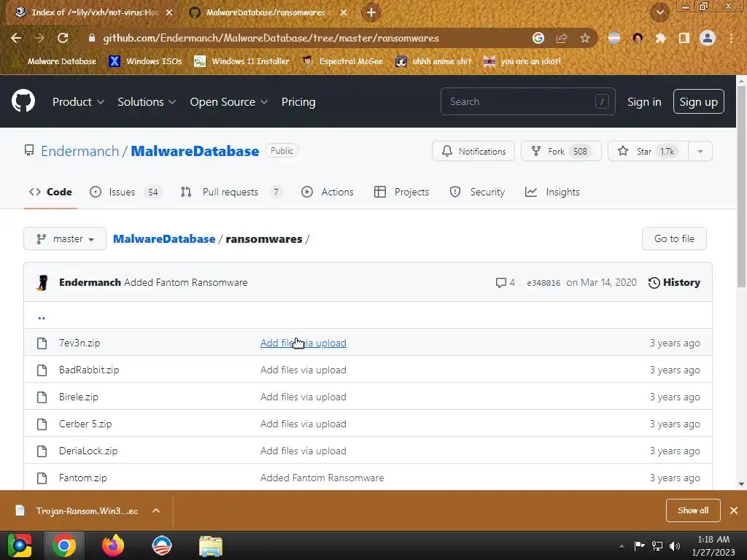
Task: Open the Fantom.zip file
Action: 83,478
